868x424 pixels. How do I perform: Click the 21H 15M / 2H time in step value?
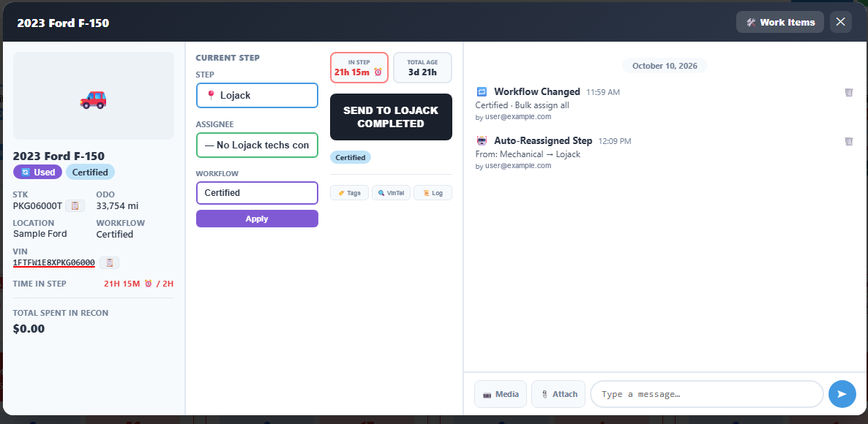[x=139, y=284]
